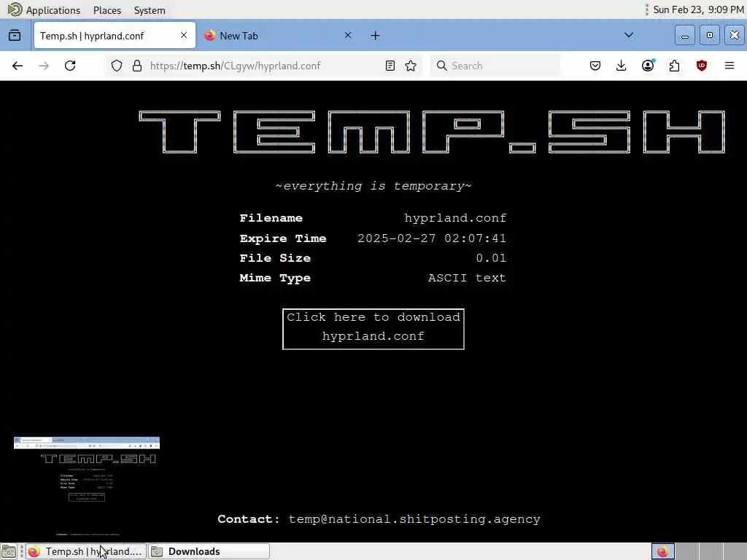
Task: Click the clock showing Sun Feb 23
Action: [x=698, y=9]
